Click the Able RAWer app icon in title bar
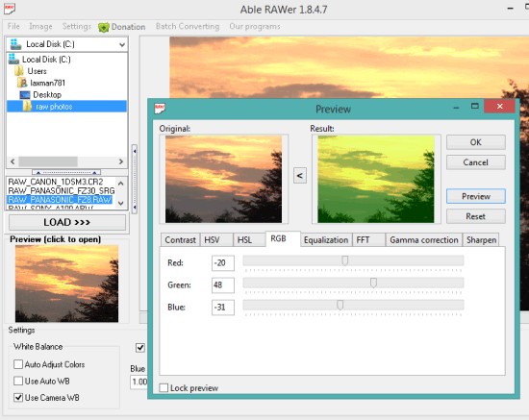This screenshot has height=420, width=529. pyautogui.click(x=10, y=9)
